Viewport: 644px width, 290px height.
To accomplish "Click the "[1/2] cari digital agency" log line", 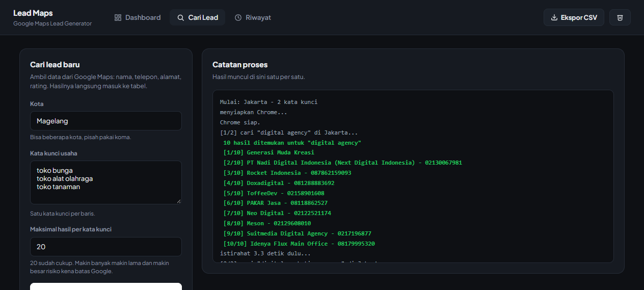I will pyautogui.click(x=289, y=133).
